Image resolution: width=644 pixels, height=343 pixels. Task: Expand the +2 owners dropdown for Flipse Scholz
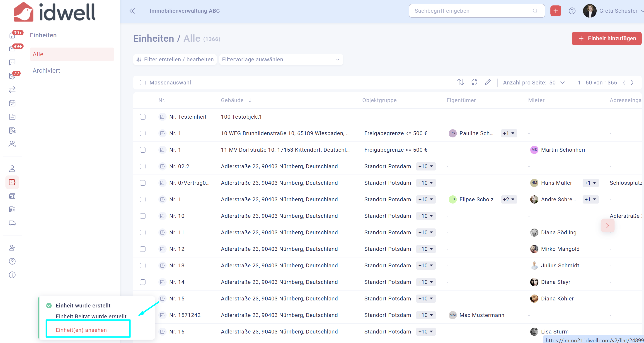(x=509, y=199)
